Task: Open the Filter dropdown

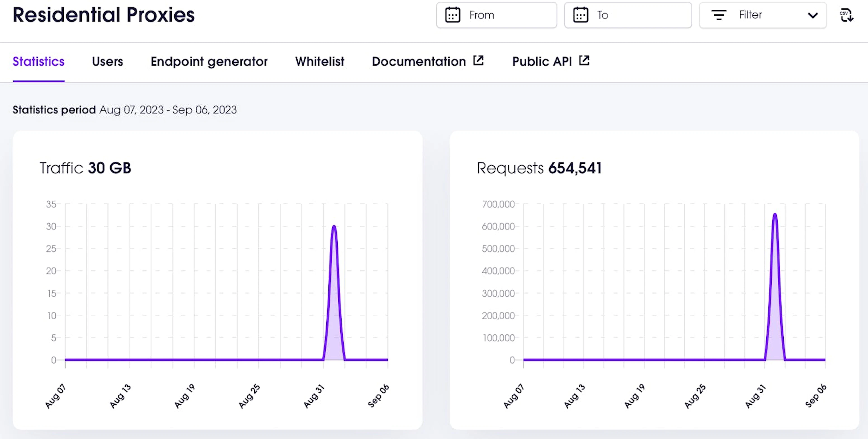Action: tap(762, 15)
